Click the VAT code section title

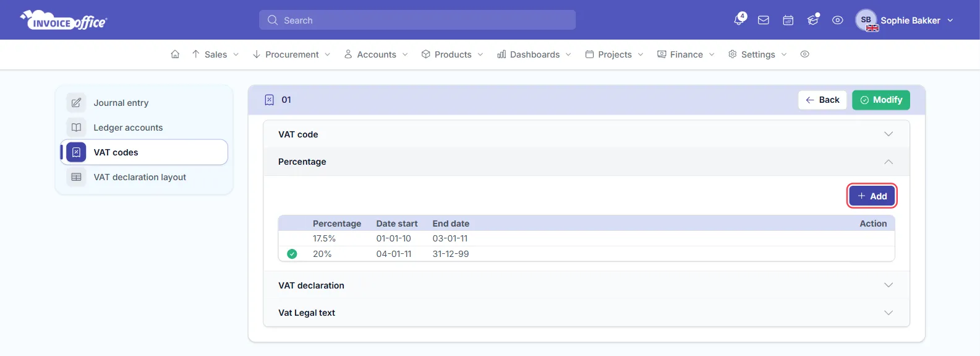298,134
